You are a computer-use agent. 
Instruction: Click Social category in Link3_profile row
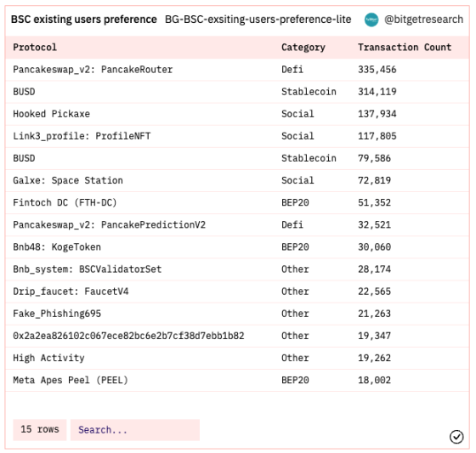coord(297,136)
